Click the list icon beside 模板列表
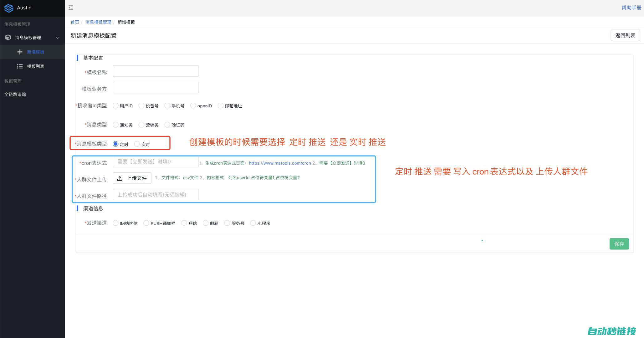644x338 pixels. [x=20, y=66]
